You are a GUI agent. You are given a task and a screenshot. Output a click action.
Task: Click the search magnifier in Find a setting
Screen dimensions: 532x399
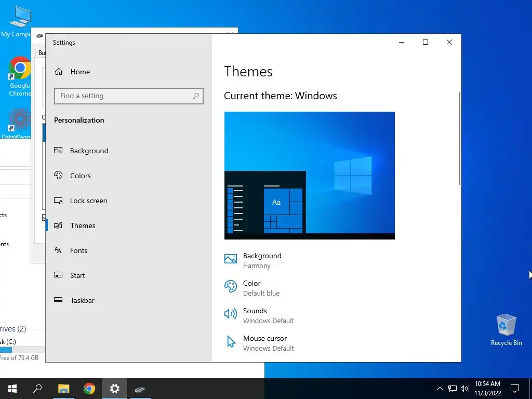pos(196,96)
